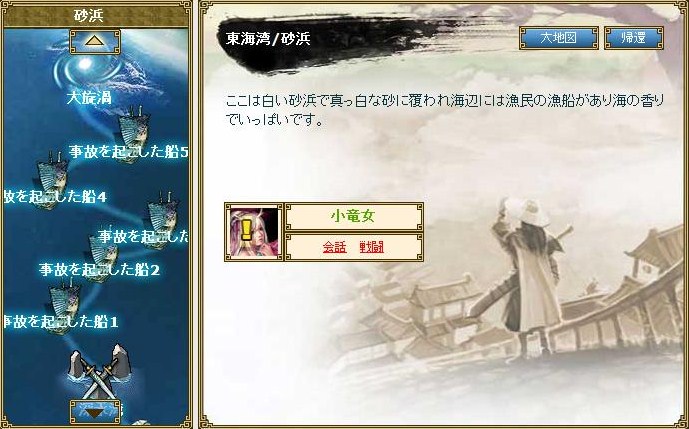Click the 東海湾/砂浜 location heading
The width and height of the screenshot is (689, 429).
point(268,39)
